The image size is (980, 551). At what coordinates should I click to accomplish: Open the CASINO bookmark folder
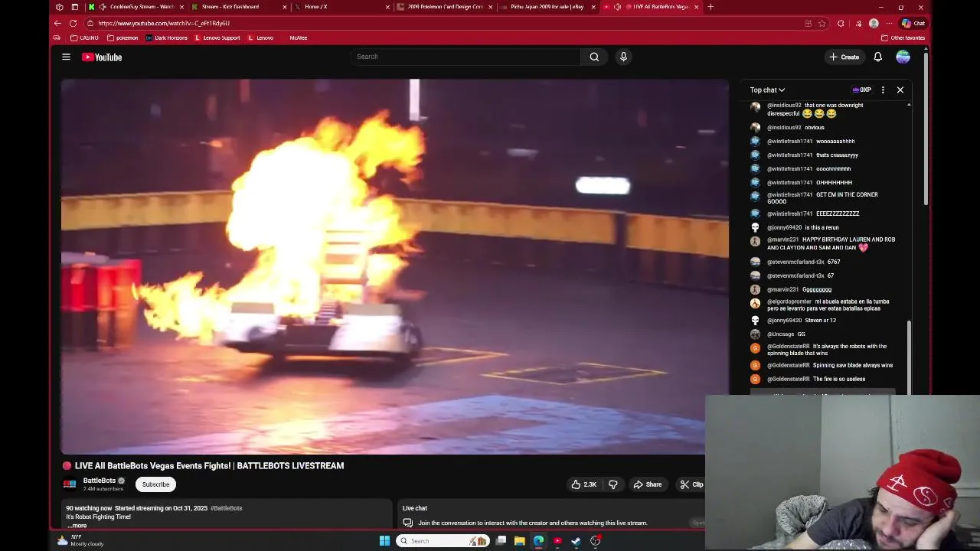pyautogui.click(x=84, y=37)
